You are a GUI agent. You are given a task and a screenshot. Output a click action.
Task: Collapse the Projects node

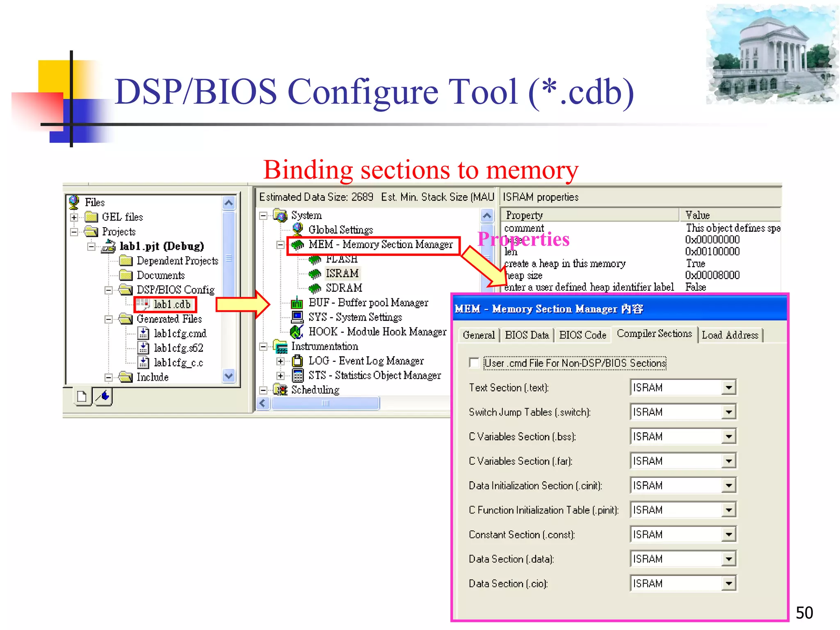[x=74, y=232]
